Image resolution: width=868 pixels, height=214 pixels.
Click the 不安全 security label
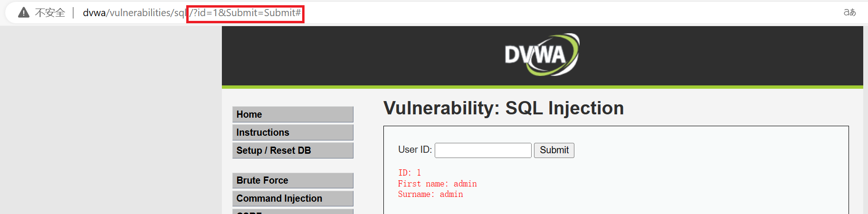tap(50, 13)
